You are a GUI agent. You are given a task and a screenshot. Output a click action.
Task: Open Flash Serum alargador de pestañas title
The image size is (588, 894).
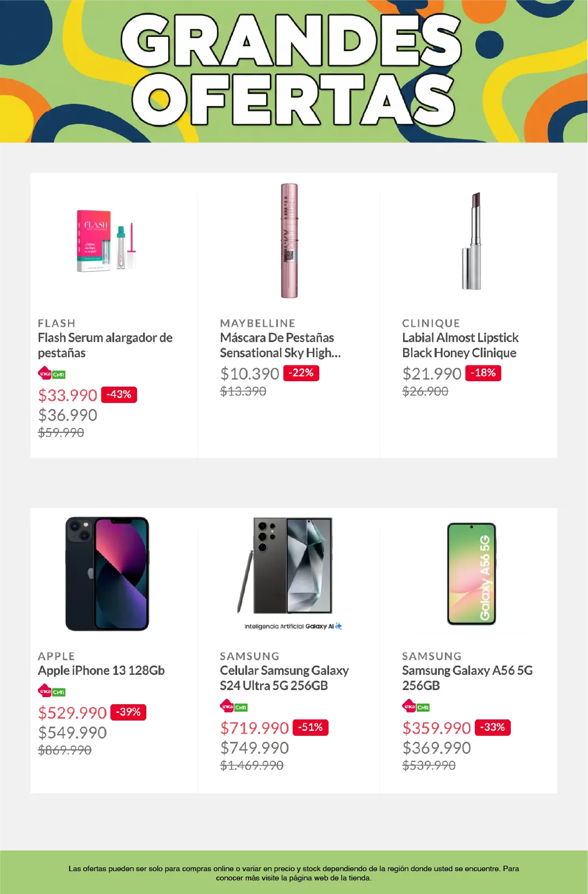click(x=105, y=345)
